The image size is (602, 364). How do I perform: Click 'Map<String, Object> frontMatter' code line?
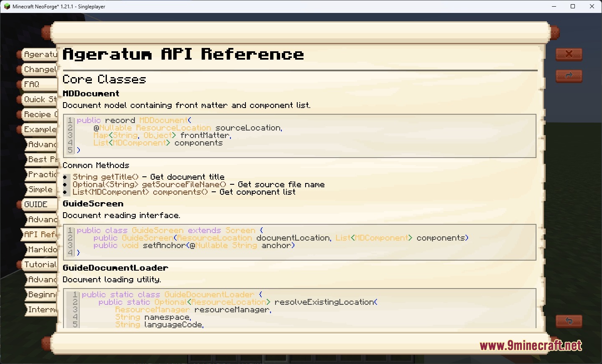[x=162, y=136]
